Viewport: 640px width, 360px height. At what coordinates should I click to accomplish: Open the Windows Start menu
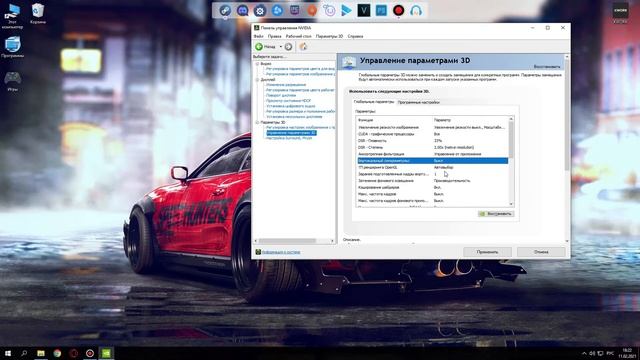[x=8, y=353]
